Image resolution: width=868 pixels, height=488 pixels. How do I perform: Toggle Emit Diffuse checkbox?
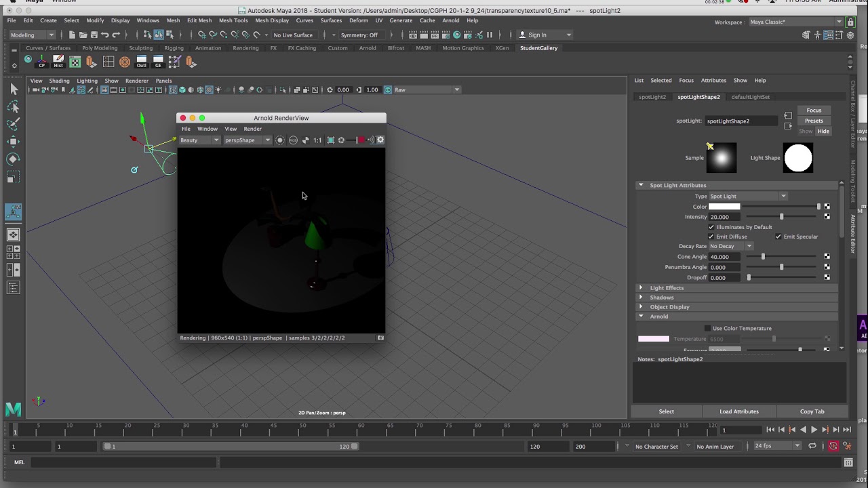(x=711, y=237)
